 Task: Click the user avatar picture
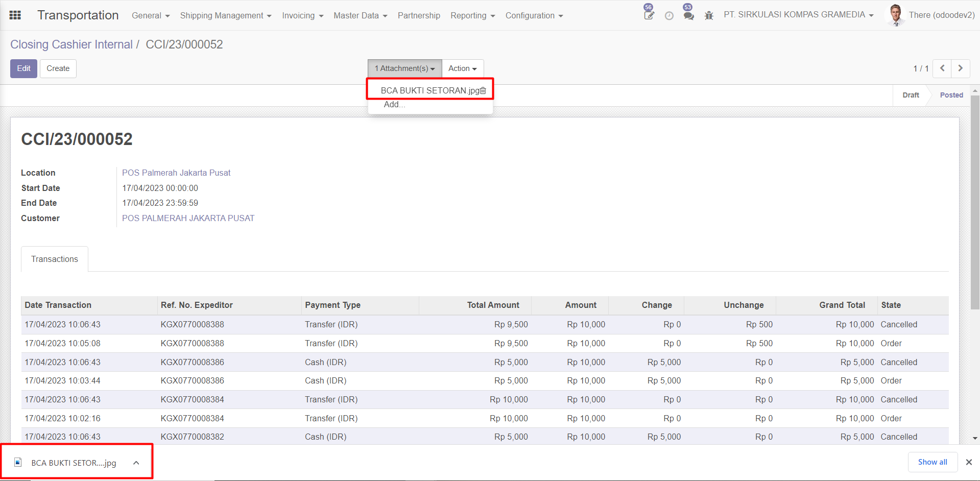pyautogui.click(x=895, y=15)
